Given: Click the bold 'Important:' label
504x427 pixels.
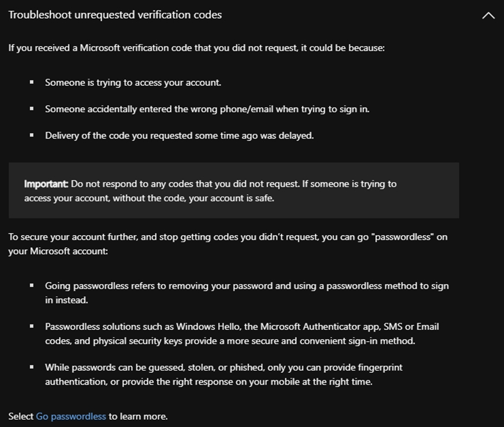Looking at the screenshot, I should pos(46,184).
